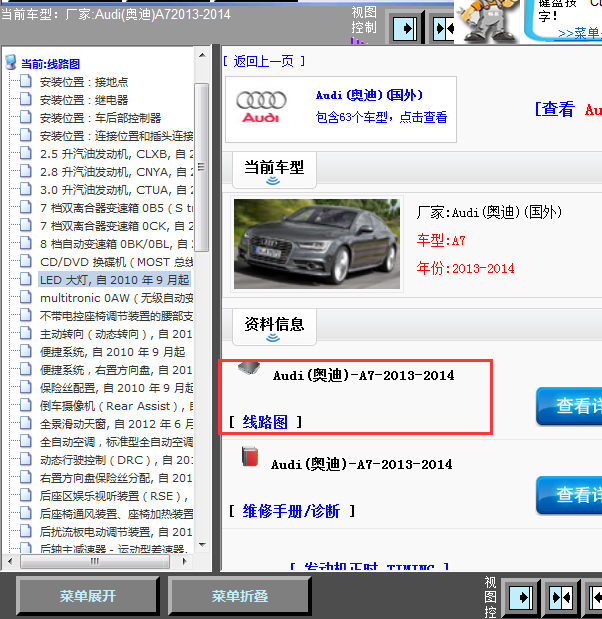Collapse the 当前车型 section header
Image resolution: width=602 pixels, height=619 pixels.
point(274,170)
